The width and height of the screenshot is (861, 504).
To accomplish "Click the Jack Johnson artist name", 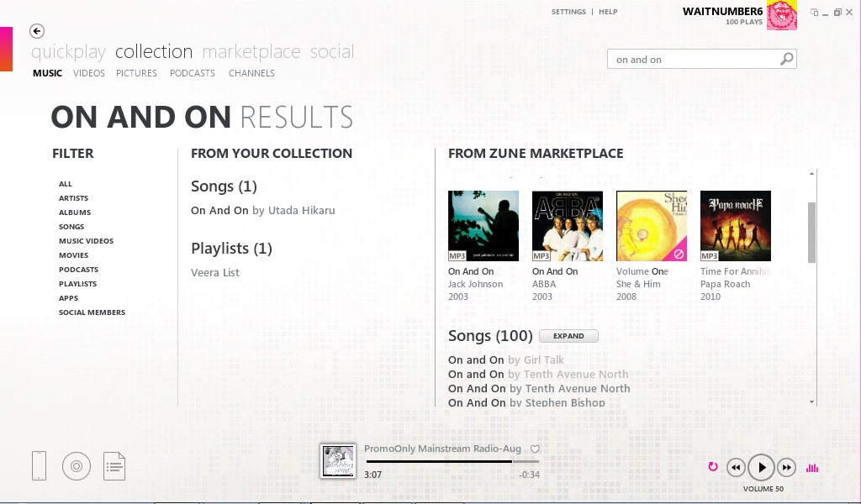I will pyautogui.click(x=476, y=284).
